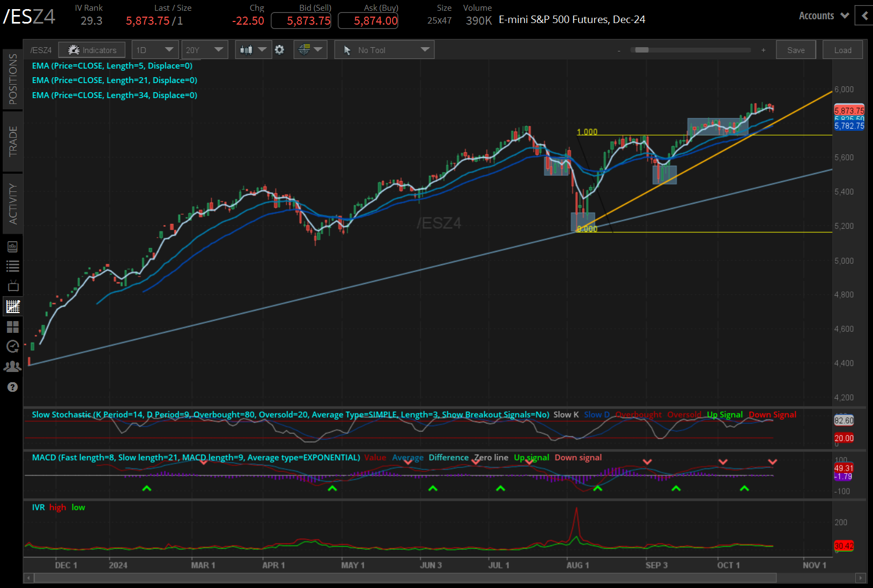
Task: Click the /ESZ4 symbol field
Action: 41,49
